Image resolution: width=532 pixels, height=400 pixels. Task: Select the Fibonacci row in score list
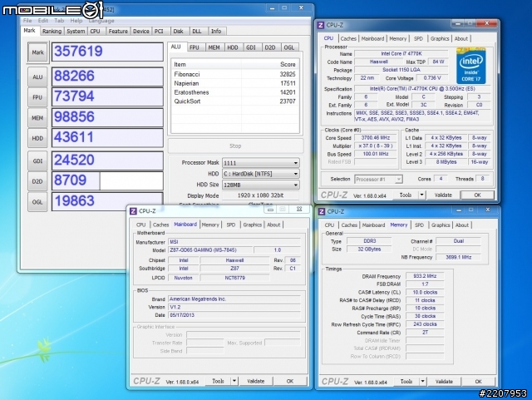click(234, 74)
